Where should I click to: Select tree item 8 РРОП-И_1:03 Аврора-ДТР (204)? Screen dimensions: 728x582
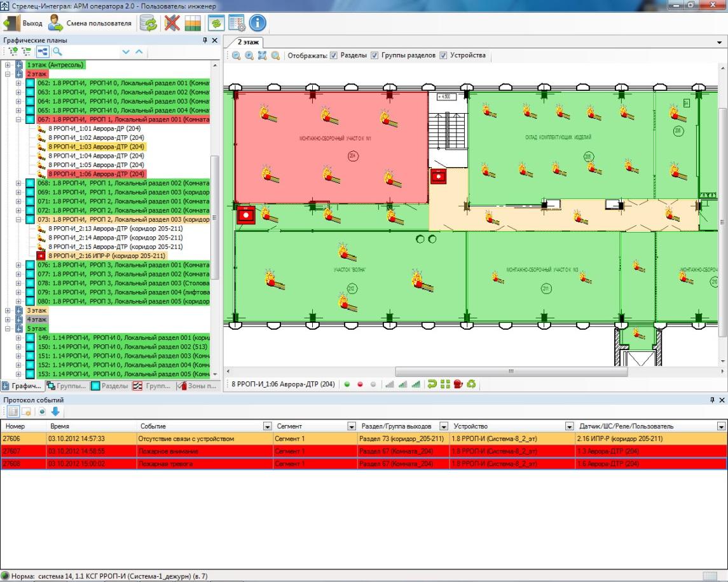pos(97,147)
